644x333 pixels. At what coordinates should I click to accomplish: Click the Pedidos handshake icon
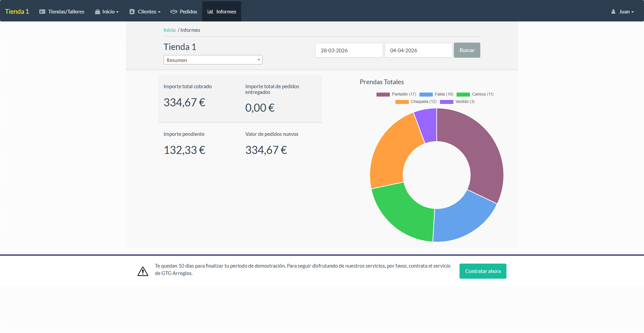pos(174,12)
